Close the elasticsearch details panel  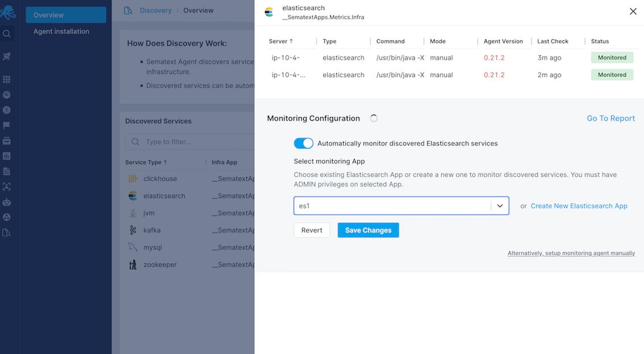(633, 11)
